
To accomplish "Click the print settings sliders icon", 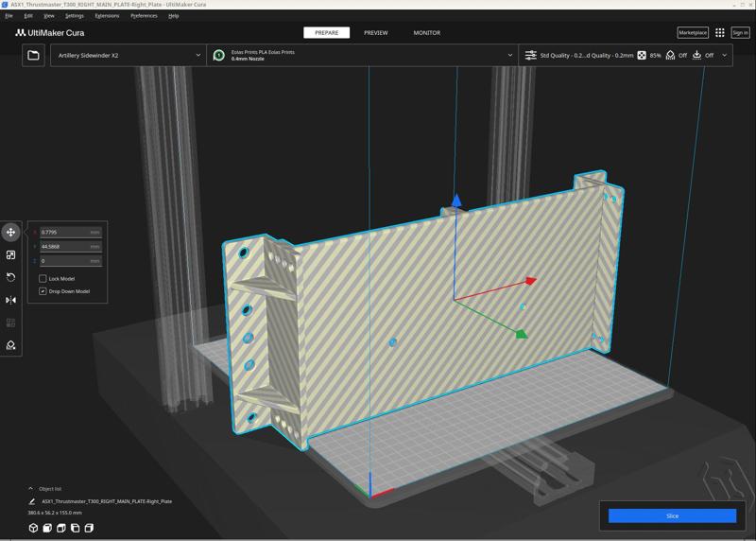I will (530, 56).
